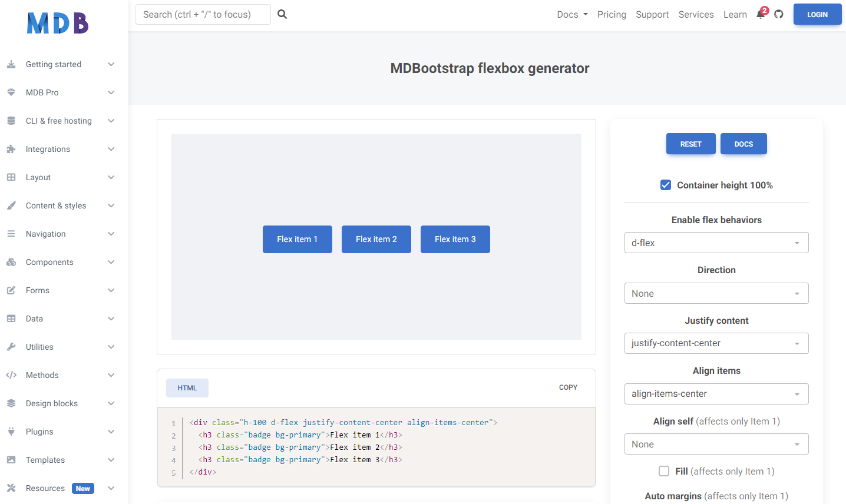Viewport: 846px width, 504px height.
Task: Click the MDB logo
Action: [58, 24]
